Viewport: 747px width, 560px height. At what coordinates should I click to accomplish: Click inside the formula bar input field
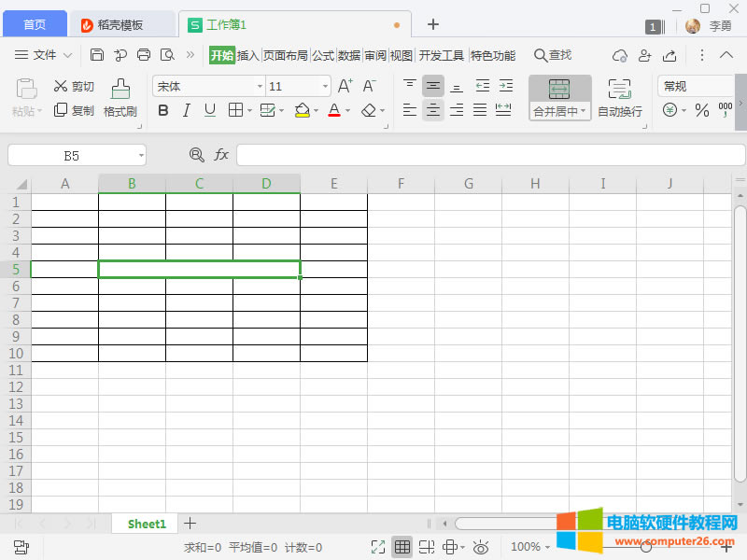pos(490,155)
